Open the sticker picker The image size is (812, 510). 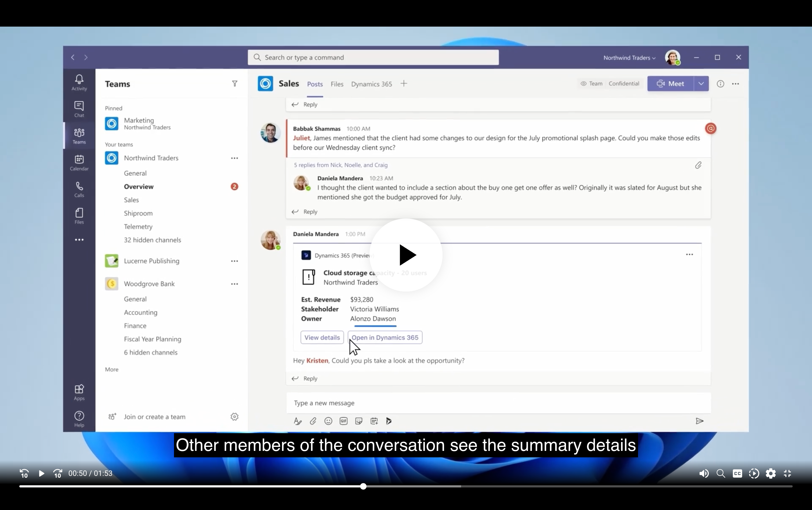pyautogui.click(x=359, y=421)
